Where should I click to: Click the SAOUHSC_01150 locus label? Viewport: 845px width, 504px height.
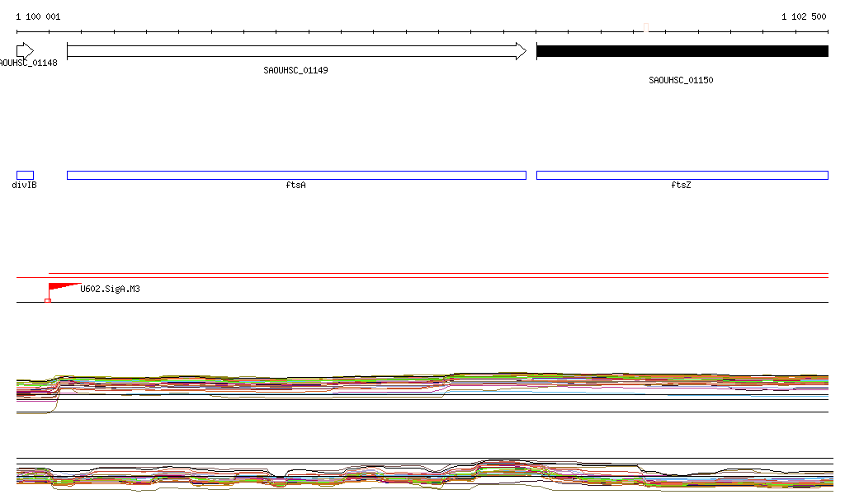[681, 81]
